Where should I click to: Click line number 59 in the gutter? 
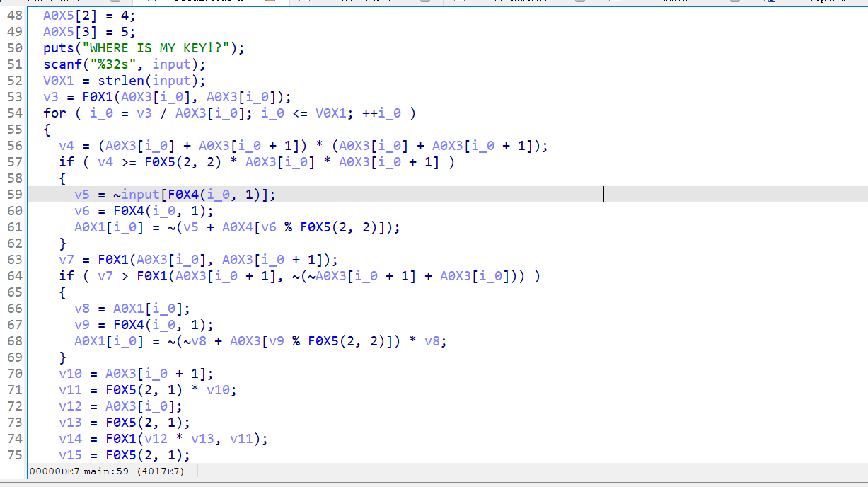pyautogui.click(x=15, y=195)
